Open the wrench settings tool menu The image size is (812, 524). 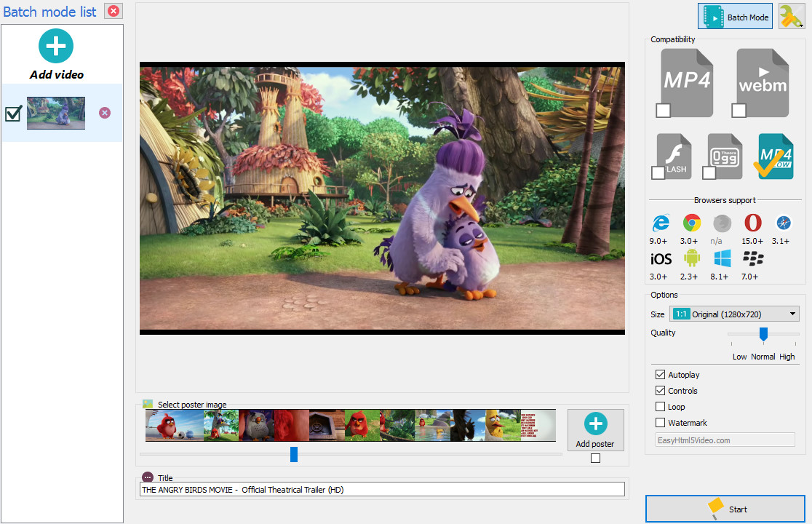click(x=791, y=17)
